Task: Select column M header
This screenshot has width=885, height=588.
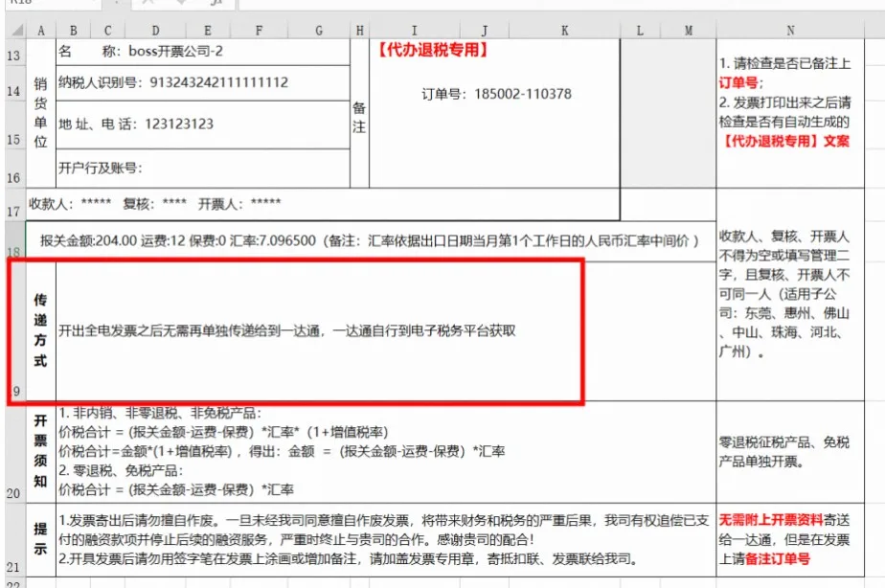Action: tap(688, 31)
